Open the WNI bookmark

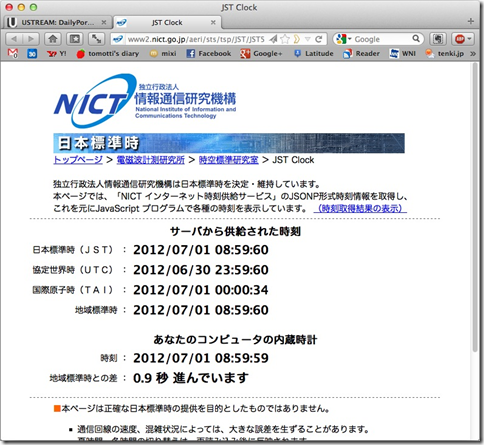click(402, 54)
